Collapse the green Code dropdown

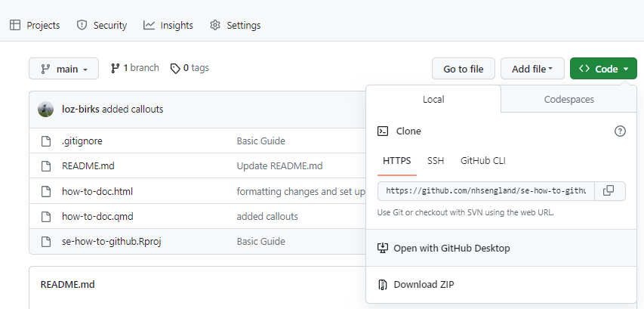pos(603,69)
